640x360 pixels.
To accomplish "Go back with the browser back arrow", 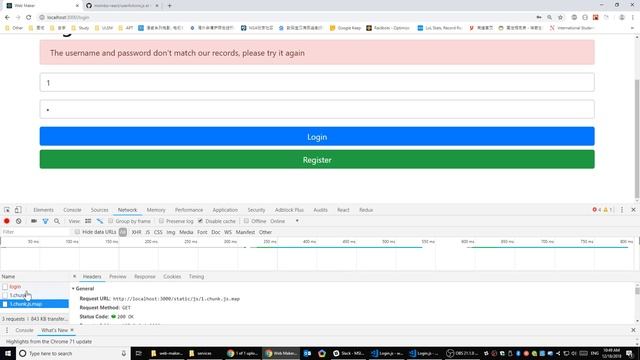I will point(7,17).
